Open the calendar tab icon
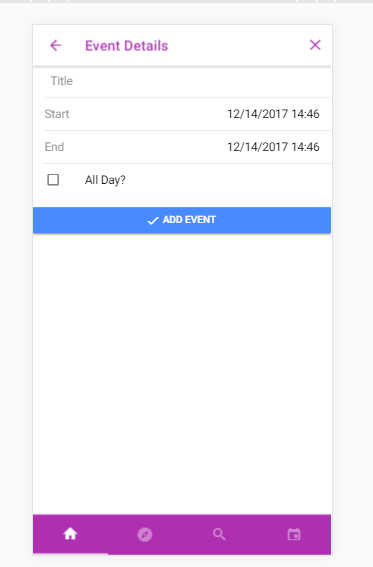Screen dimensions: 373x567 [294, 534]
